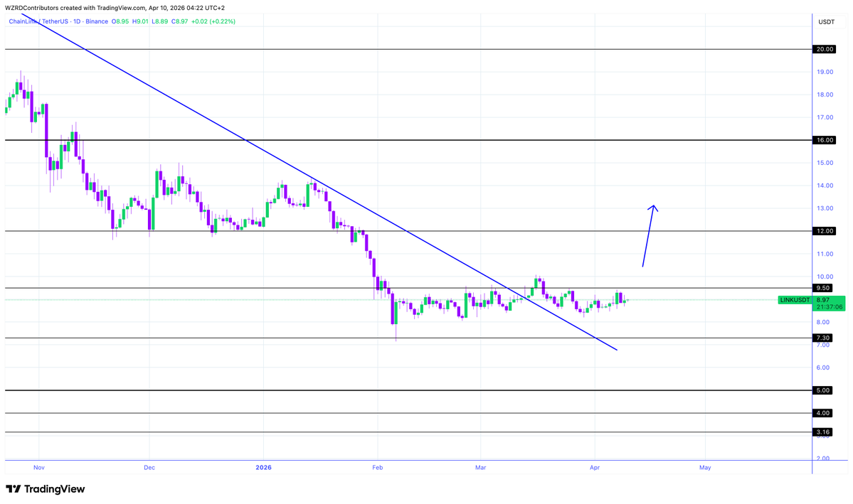Viewport: 853px width, 504px height.
Task: Click the 18.00 price axis value
Action: pos(825,95)
